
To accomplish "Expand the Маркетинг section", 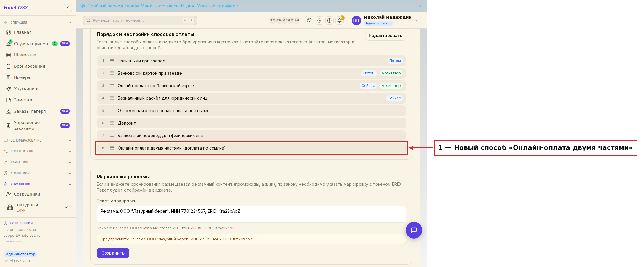I will coord(37,162).
